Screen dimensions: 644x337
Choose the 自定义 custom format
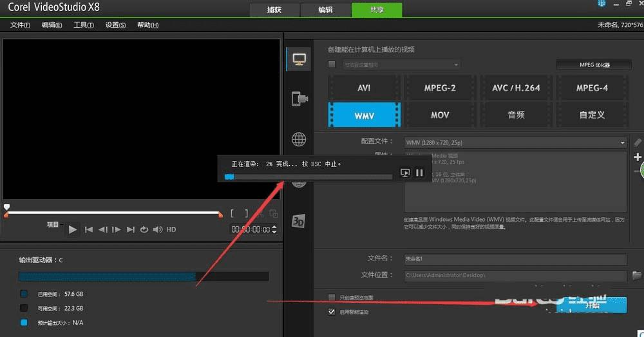tap(592, 115)
